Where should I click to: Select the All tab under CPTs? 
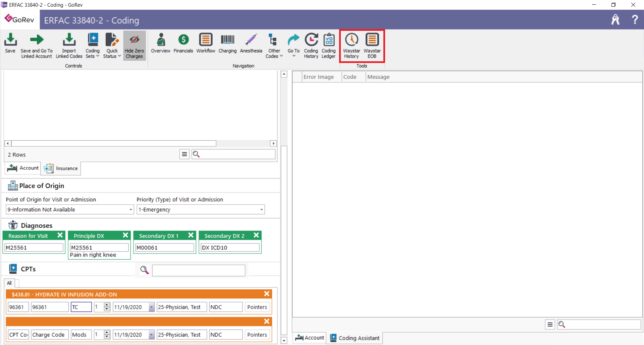9,283
